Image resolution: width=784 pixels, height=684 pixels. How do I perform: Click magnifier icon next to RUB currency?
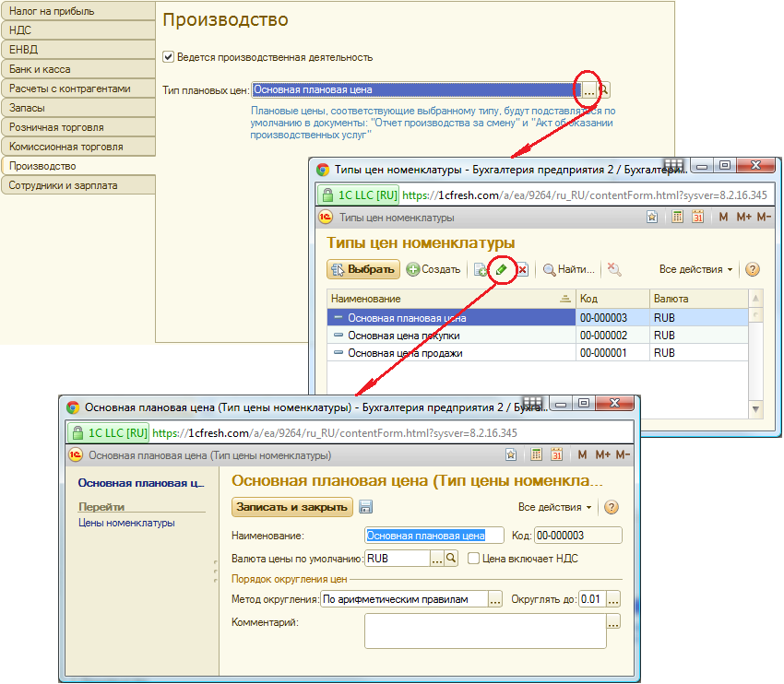click(451, 558)
